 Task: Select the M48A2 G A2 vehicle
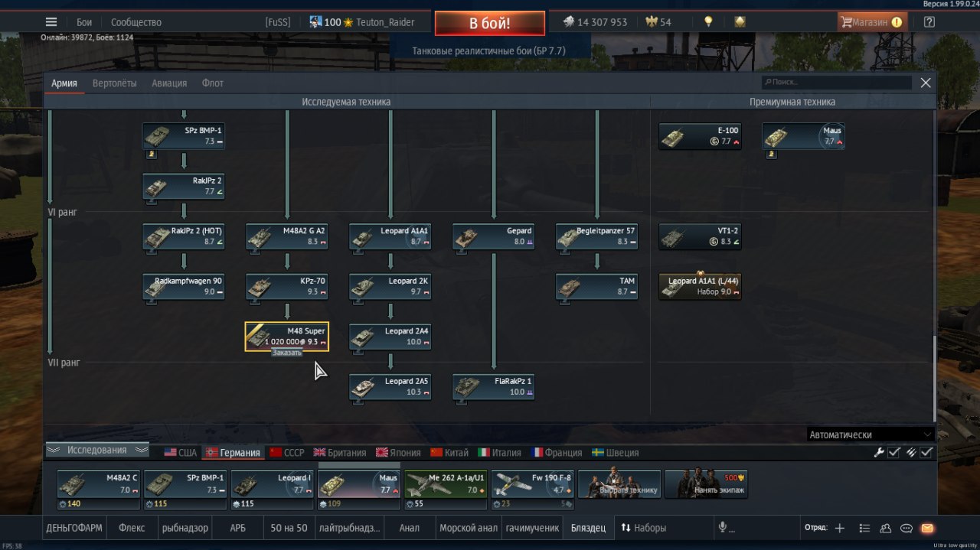point(287,236)
